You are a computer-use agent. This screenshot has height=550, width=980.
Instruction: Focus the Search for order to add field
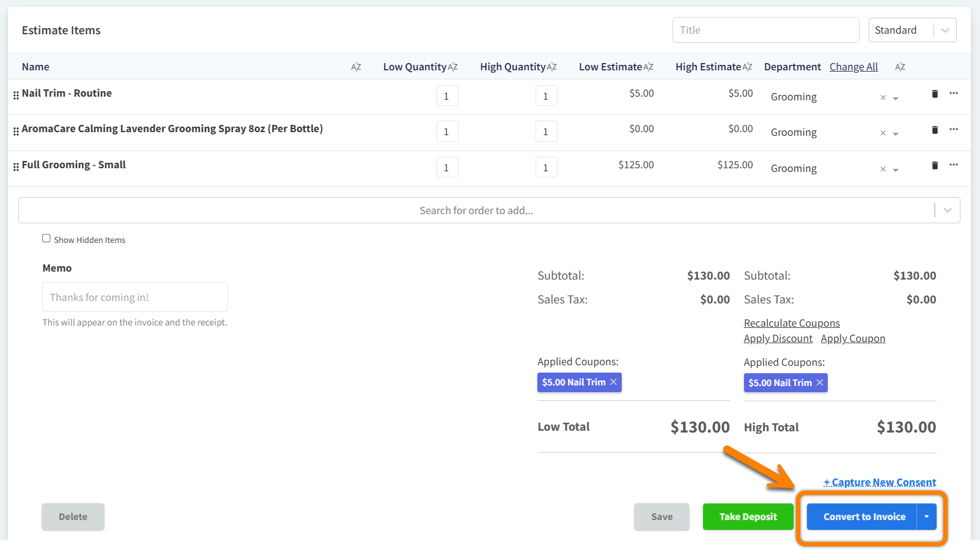pos(476,210)
